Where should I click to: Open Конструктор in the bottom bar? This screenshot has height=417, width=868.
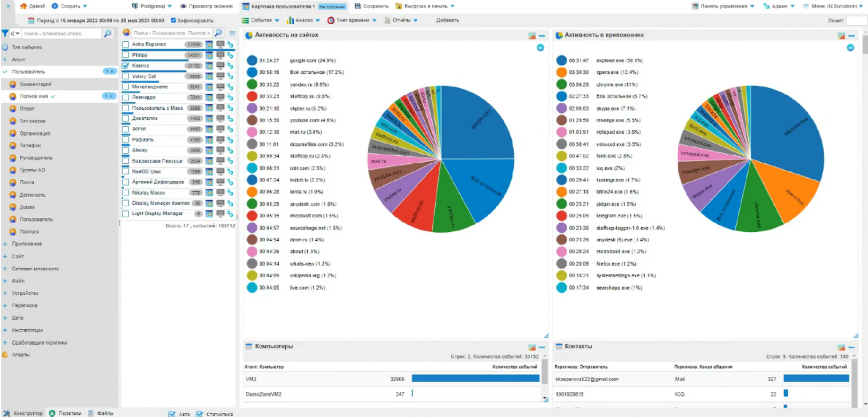point(23,413)
